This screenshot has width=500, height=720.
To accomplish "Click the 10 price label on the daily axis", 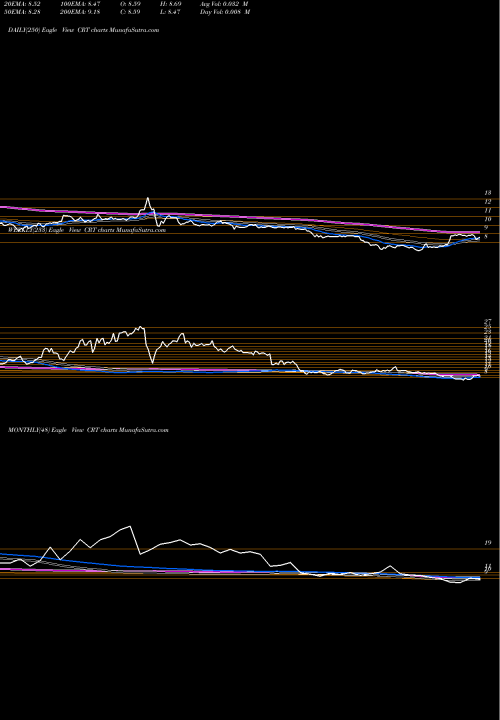I will (488, 219).
